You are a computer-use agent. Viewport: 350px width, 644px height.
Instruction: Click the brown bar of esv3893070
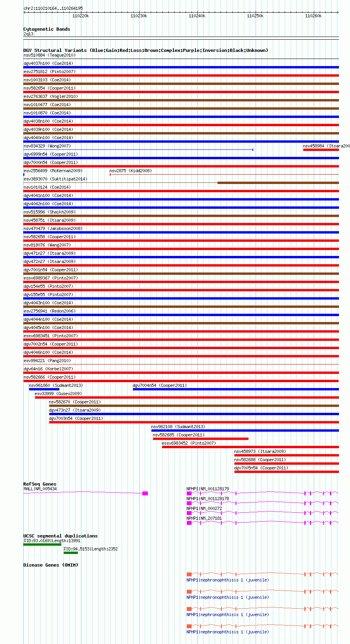tap(278, 183)
